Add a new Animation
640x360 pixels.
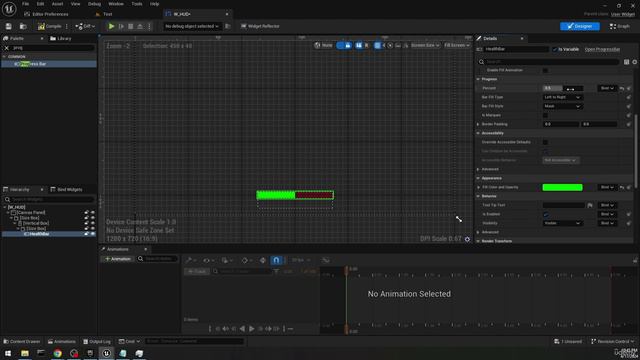pyautogui.click(x=118, y=259)
